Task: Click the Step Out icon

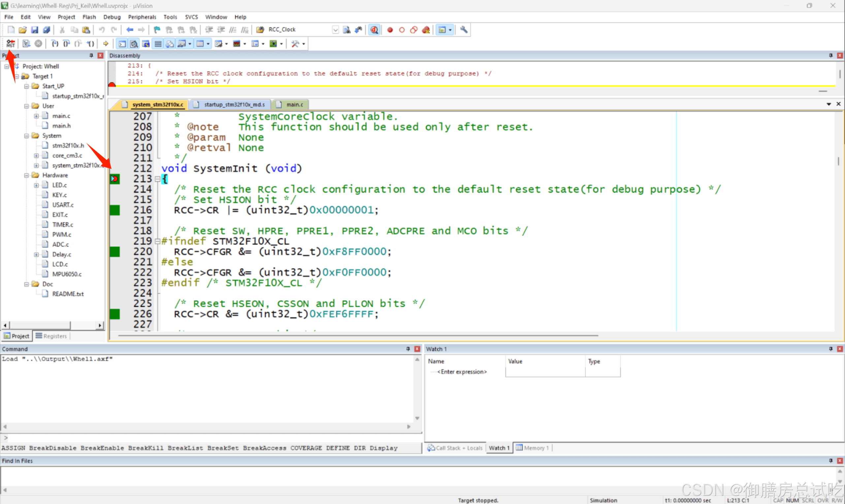Action: tap(78, 44)
